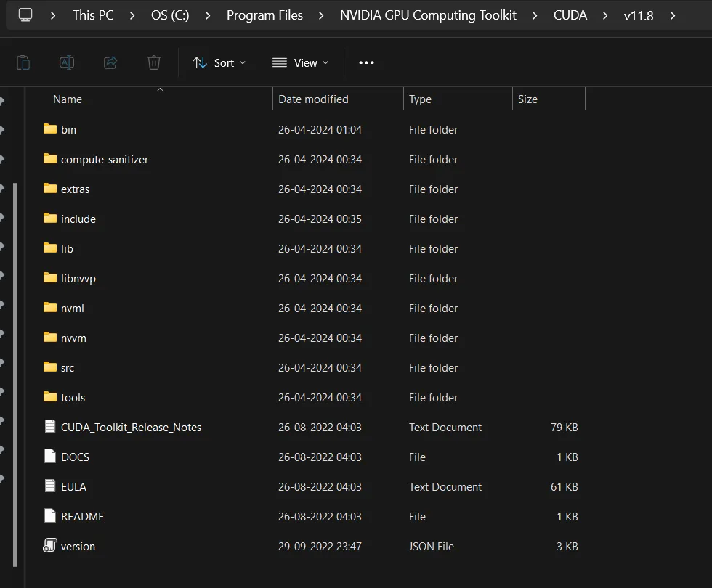Select the README file name
This screenshot has width=712, height=588.
pyautogui.click(x=82, y=516)
